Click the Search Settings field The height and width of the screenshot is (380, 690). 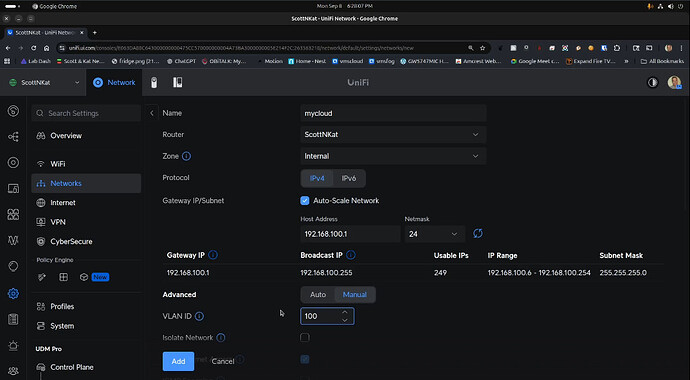tap(86, 113)
